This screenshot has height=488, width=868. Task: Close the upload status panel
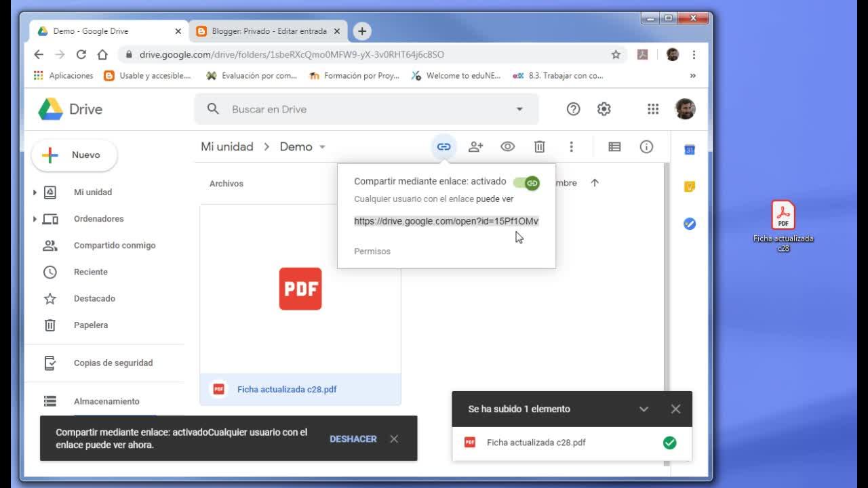(675, 409)
